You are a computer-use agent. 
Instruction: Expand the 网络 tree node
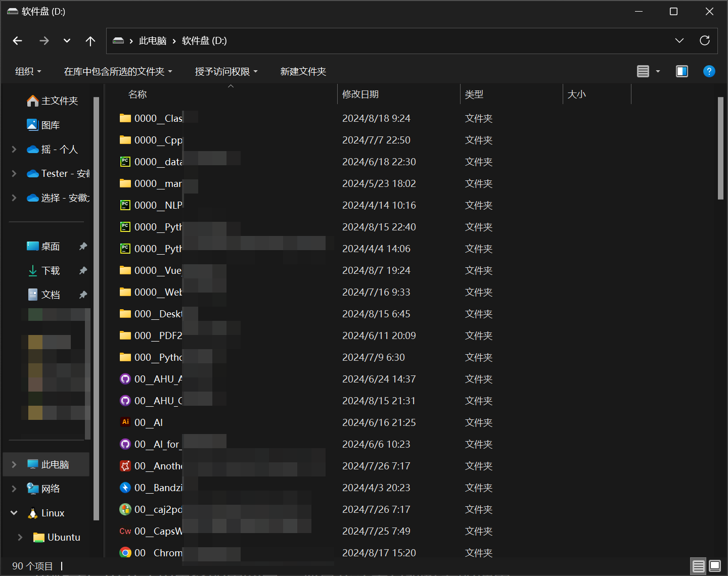(14, 489)
